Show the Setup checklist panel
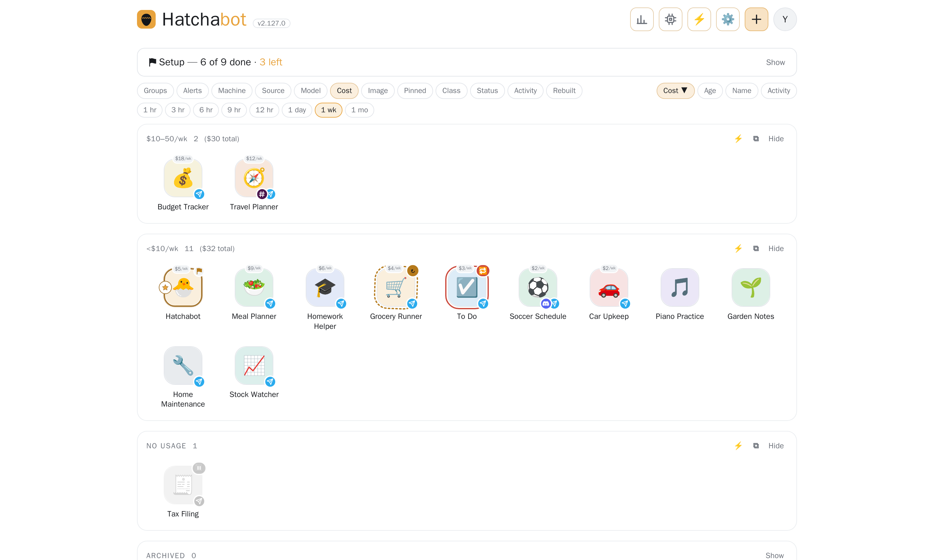 775,62
